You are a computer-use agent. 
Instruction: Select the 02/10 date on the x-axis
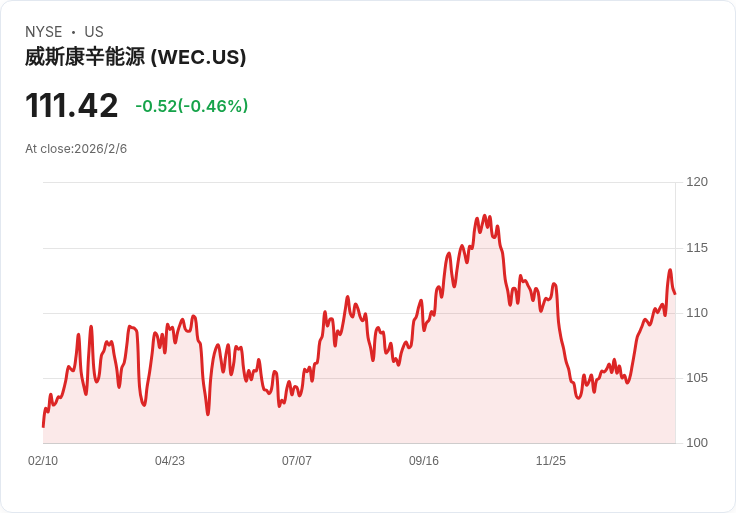(x=43, y=461)
